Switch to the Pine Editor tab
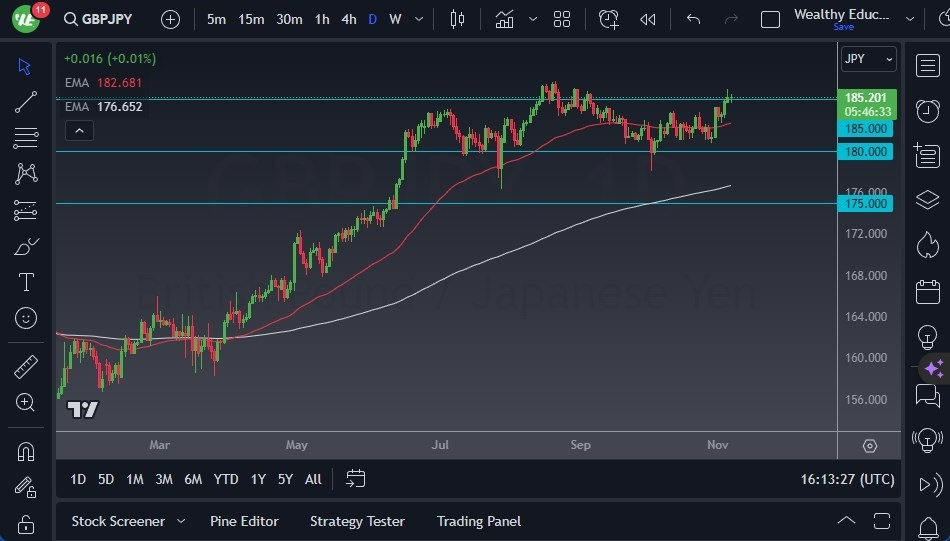 click(244, 521)
